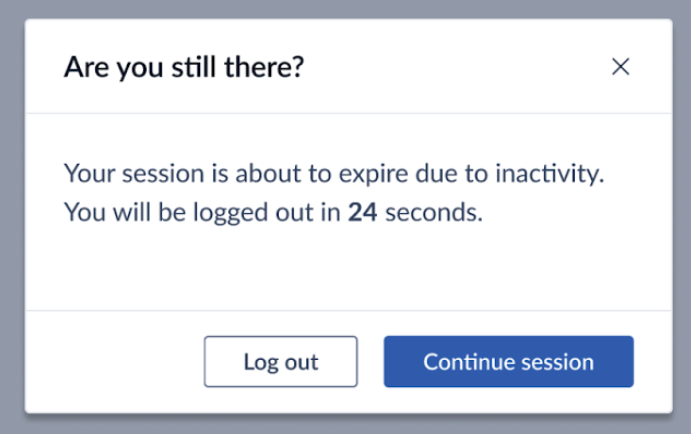Click the Continue session button

(x=508, y=361)
